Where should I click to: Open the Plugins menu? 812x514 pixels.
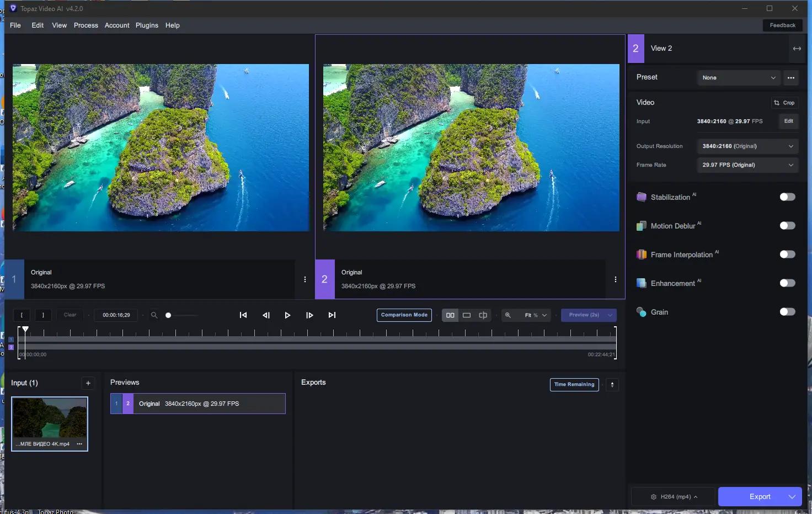tap(147, 25)
